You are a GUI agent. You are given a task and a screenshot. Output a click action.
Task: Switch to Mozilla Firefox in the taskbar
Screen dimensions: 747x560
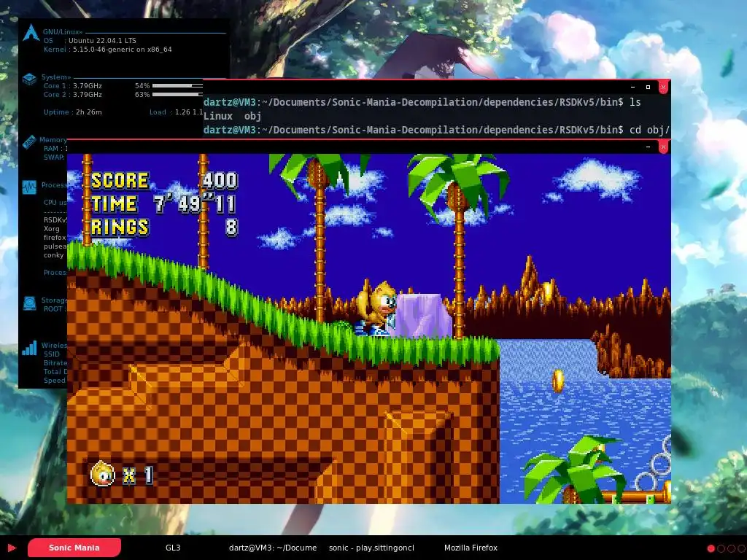pos(471,548)
